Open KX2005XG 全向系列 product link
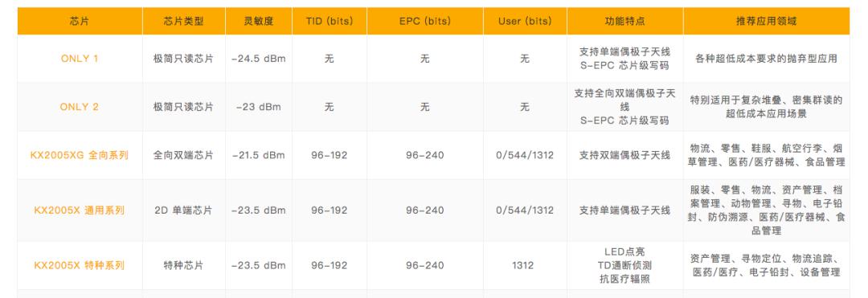868x298 pixels. click(x=80, y=155)
